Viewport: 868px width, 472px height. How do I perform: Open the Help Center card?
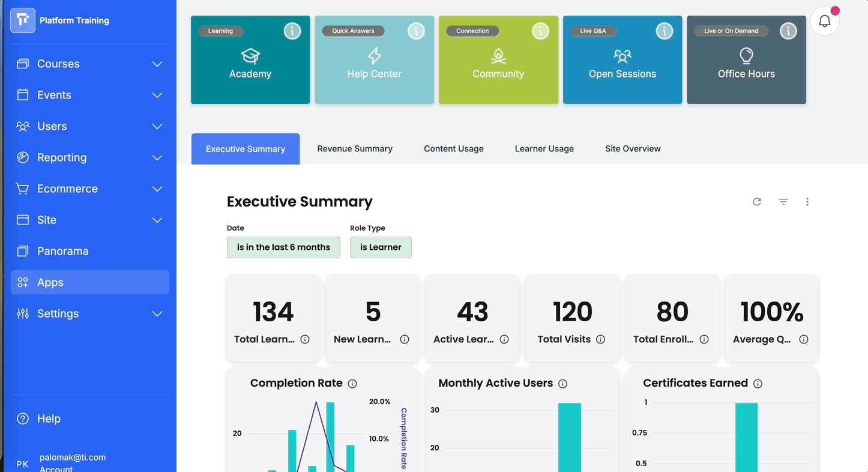point(375,60)
